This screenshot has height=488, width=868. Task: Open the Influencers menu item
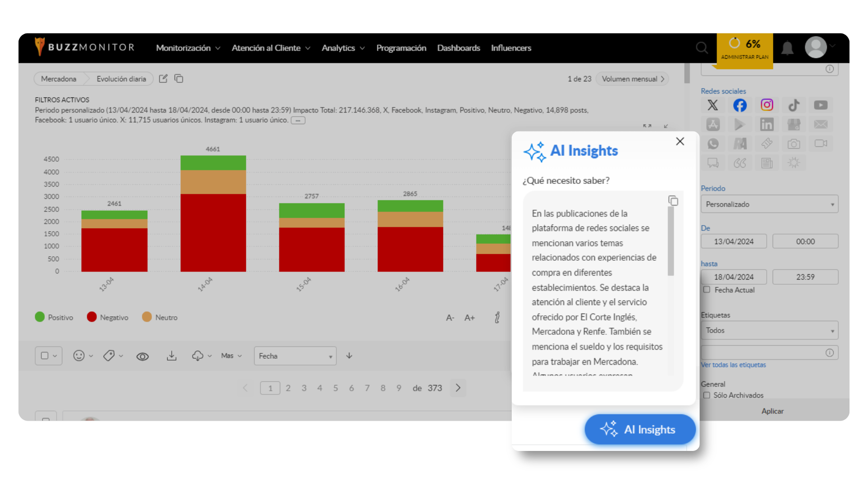click(511, 48)
